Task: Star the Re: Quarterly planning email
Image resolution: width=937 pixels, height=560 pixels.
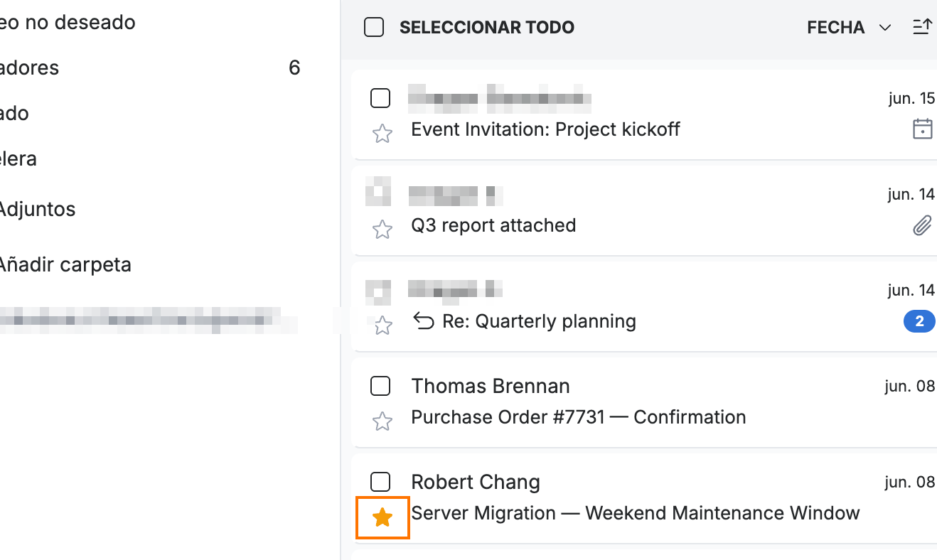Action: point(382,325)
